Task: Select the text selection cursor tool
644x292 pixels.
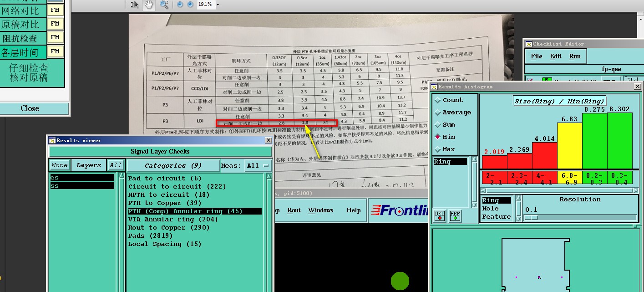Action: point(135,5)
